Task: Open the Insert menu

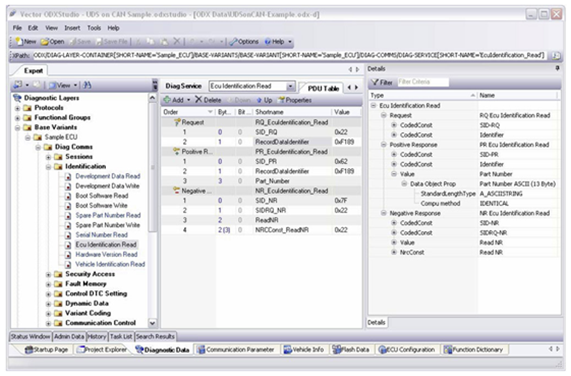Action: click(72, 28)
